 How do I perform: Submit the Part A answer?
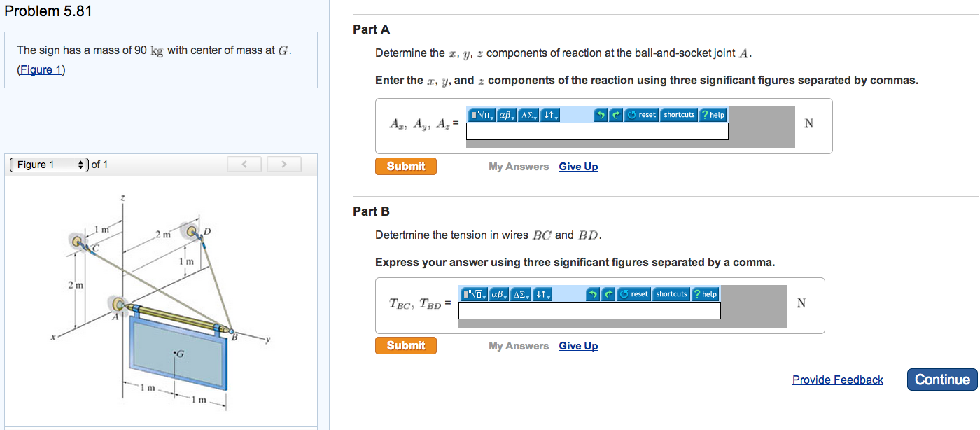coord(405,166)
